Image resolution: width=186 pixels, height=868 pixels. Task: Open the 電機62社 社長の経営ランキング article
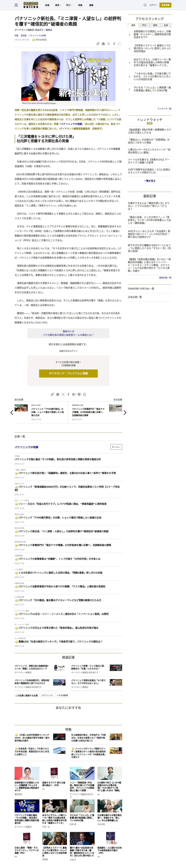pos(60,642)
